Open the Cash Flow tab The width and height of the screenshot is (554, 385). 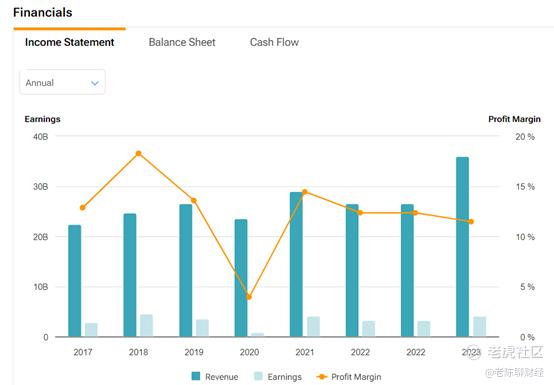click(274, 42)
